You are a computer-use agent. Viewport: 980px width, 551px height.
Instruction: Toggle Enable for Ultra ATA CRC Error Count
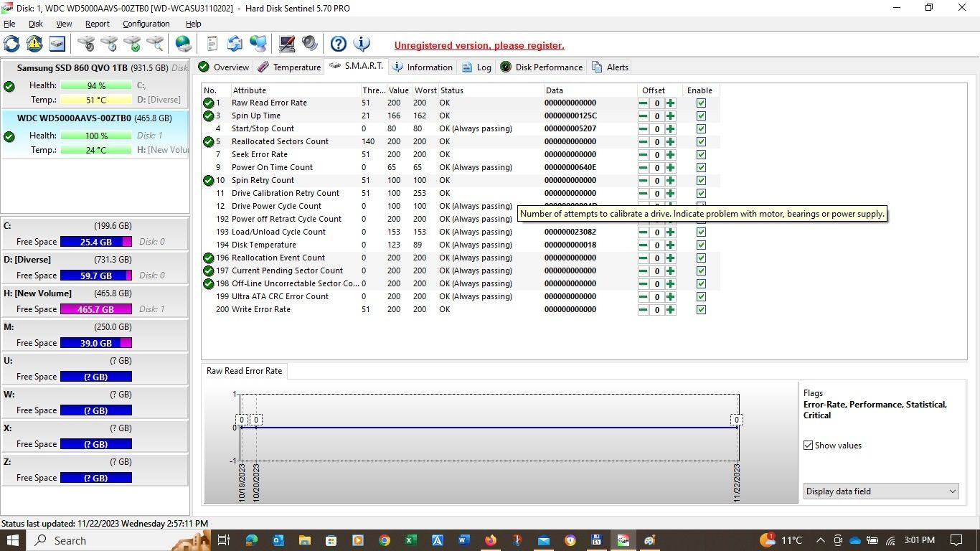[701, 297]
